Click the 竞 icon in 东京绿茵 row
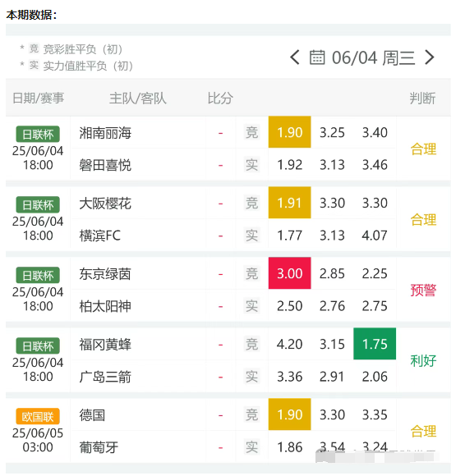Image resolution: width=465 pixels, height=476 pixels. pos(251,273)
